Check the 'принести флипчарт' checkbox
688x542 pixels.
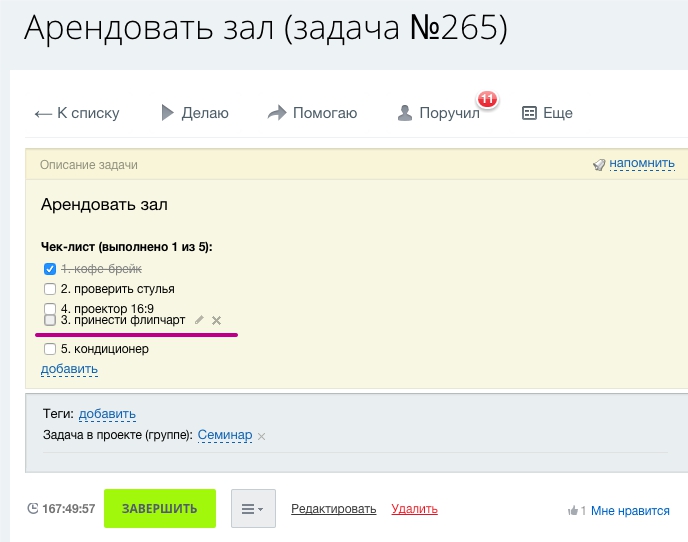pos(50,320)
